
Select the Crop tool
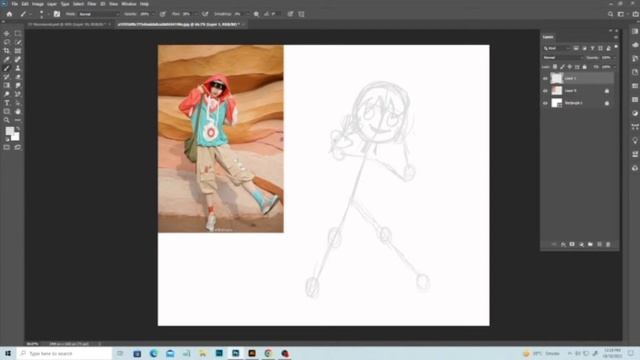click(7, 51)
